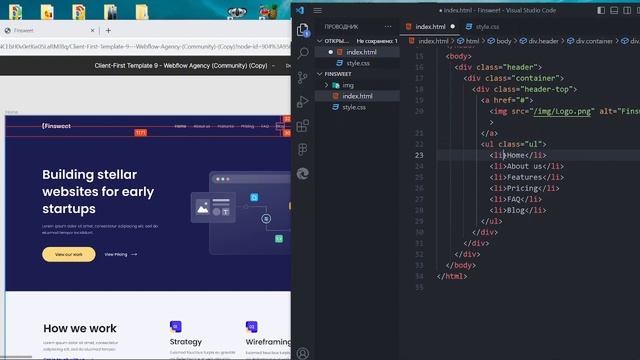Open the Explorer view in VS Code activity bar

302,30
